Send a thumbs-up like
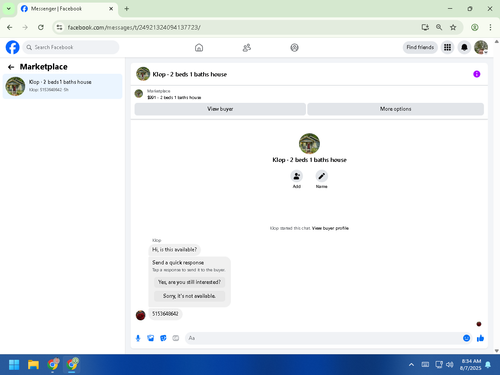Image resolution: width=500 pixels, height=375 pixels. [x=480, y=338]
